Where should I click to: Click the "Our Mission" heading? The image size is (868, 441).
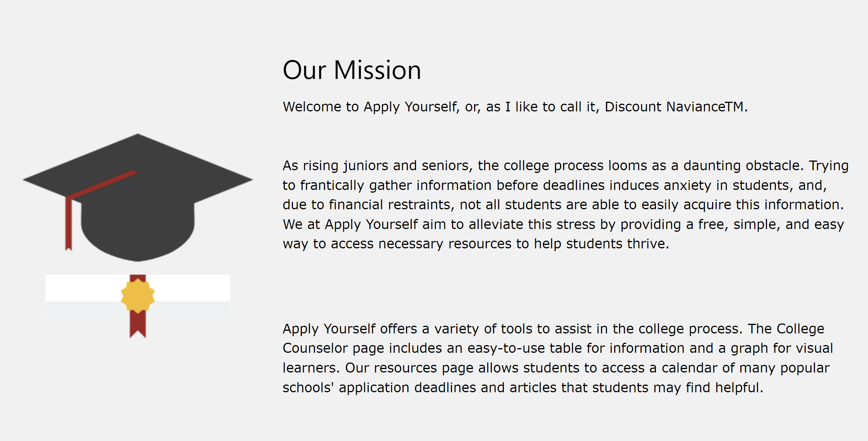pyautogui.click(x=352, y=70)
